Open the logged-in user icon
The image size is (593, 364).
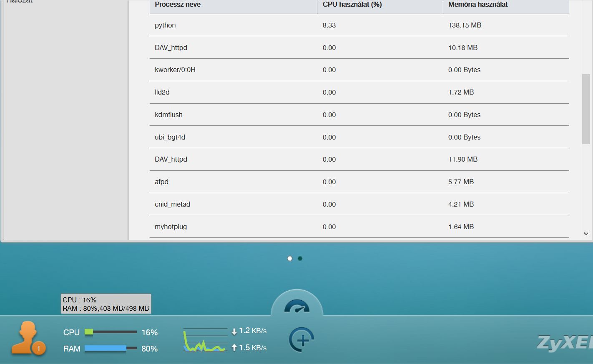point(28,338)
